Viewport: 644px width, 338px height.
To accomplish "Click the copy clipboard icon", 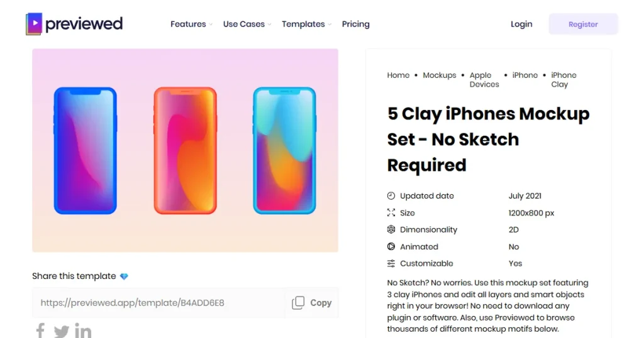I will pyautogui.click(x=298, y=303).
